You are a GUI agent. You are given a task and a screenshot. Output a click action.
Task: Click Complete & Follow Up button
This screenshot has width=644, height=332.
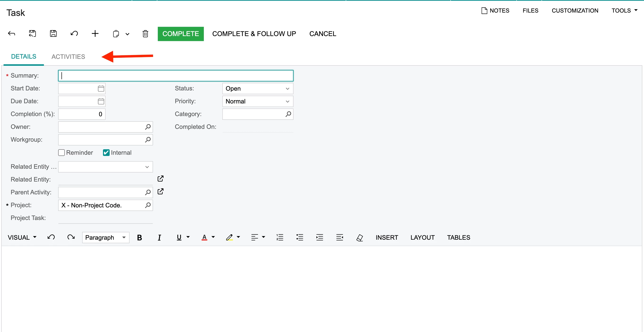tap(254, 34)
